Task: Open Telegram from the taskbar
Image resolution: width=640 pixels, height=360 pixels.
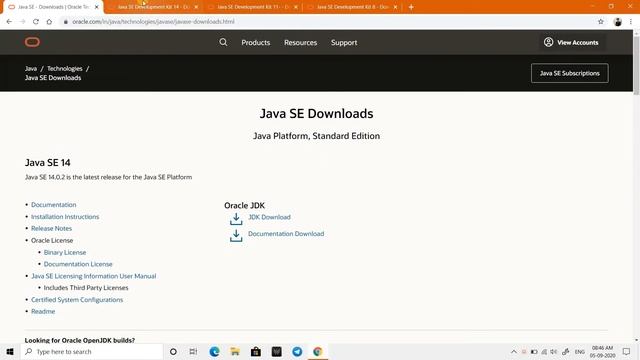Action: click(x=297, y=351)
